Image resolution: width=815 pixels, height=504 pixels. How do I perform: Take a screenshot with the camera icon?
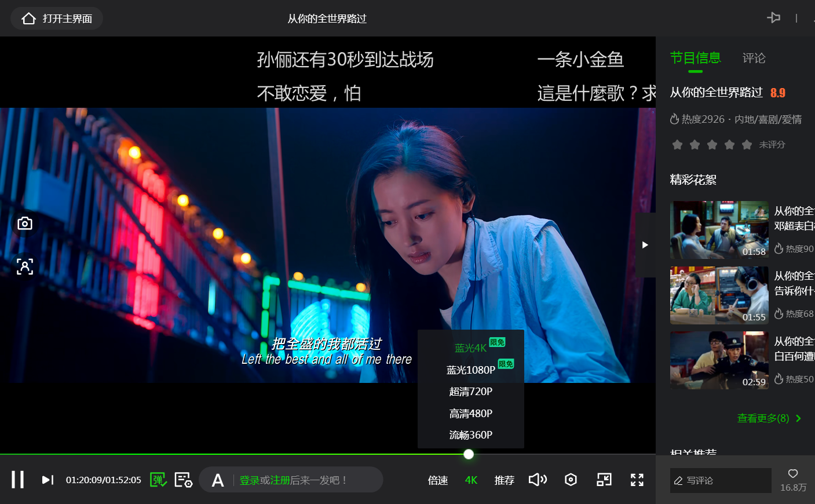point(25,223)
